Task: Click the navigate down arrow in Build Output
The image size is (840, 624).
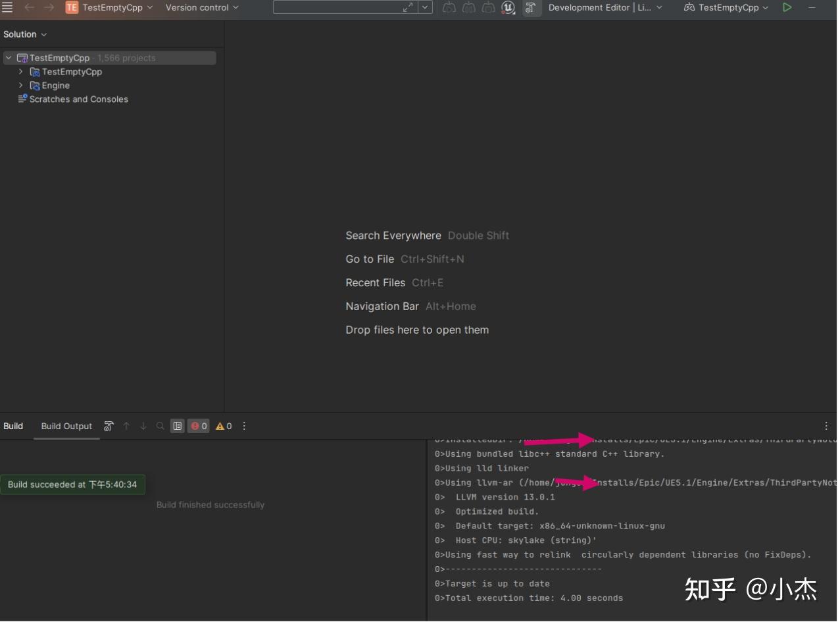Action: (x=143, y=426)
